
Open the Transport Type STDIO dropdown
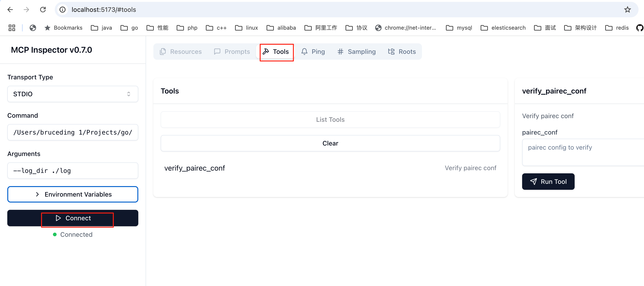tap(73, 94)
